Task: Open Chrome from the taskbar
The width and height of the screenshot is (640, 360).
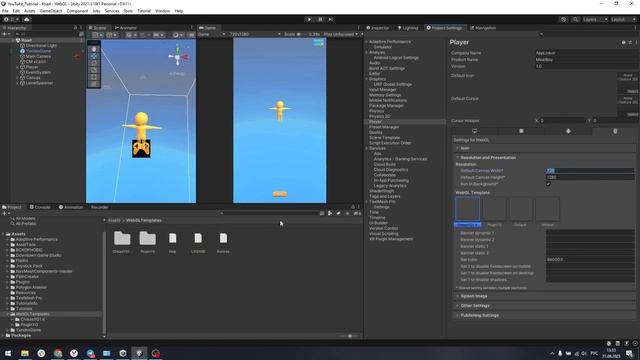Action: click(58, 353)
